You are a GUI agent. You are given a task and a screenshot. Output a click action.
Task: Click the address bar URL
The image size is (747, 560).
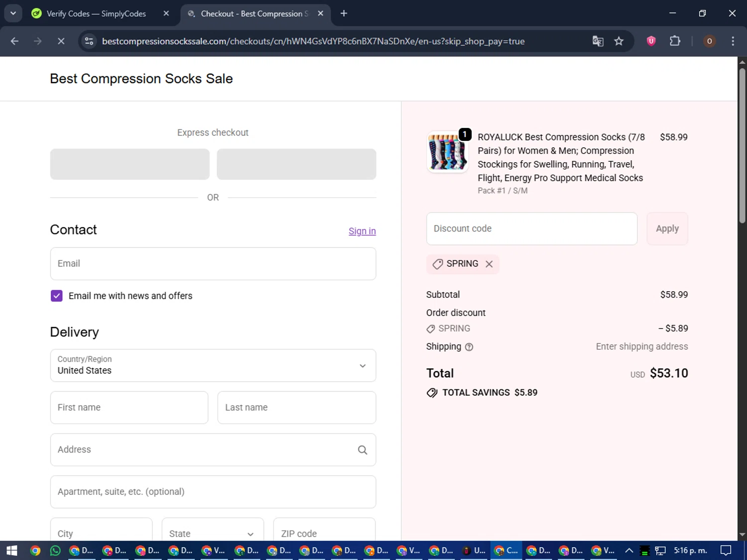click(313, 41)
